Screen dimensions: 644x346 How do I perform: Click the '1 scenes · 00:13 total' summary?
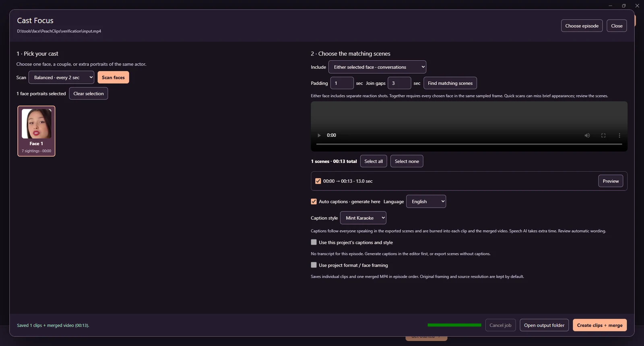[x=334, y=161]
